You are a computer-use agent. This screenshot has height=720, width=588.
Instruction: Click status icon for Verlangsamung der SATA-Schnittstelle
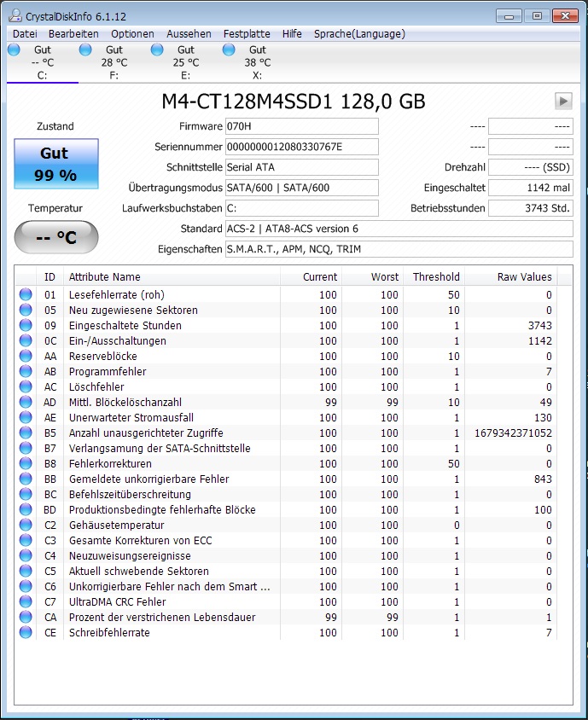pyautogui.click(x=26, y=448)
